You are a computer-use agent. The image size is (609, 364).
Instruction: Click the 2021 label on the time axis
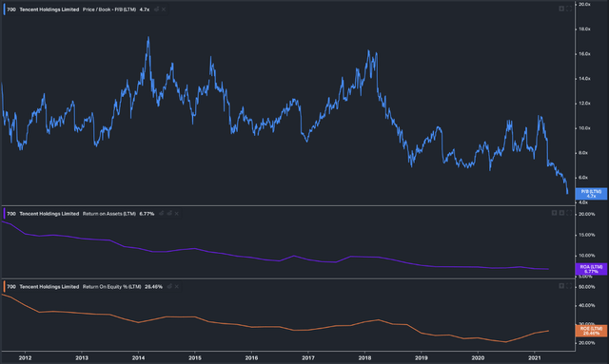[x=535, y=357]
